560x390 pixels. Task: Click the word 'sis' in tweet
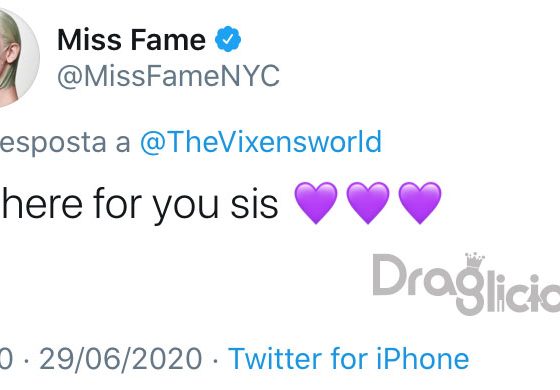(254, 204)
